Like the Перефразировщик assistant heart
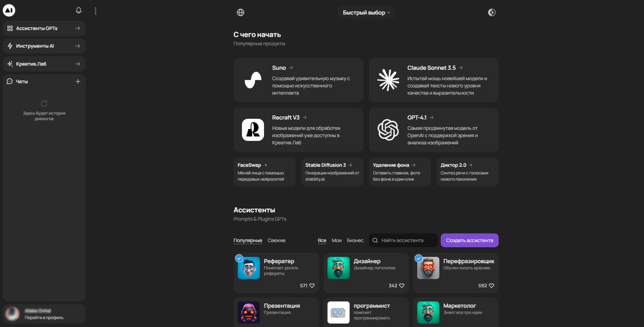Image resolution: width=644 pixels, height=327 pixels. (491, 285)
